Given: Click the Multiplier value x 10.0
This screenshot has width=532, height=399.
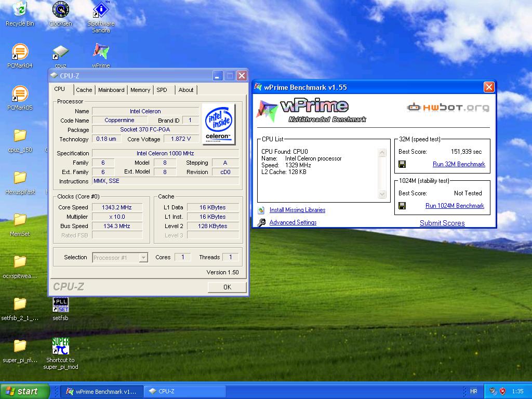Looking at the screenshot, I should [117, 217].
